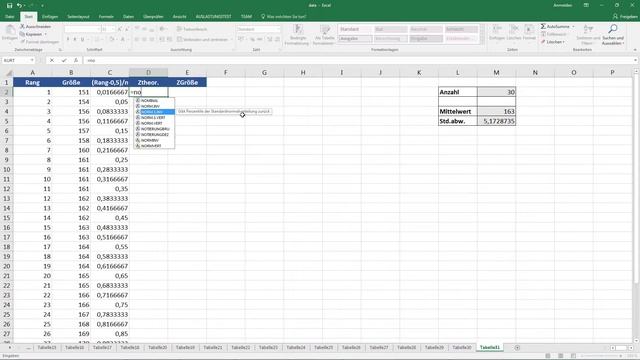Apply the Schlecht cell style

pos(461,29)
